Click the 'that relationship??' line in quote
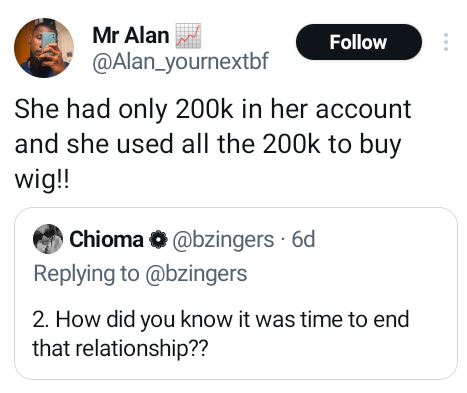Image resolution: width=467 pixels, height=393 pixels. (120, 348)
